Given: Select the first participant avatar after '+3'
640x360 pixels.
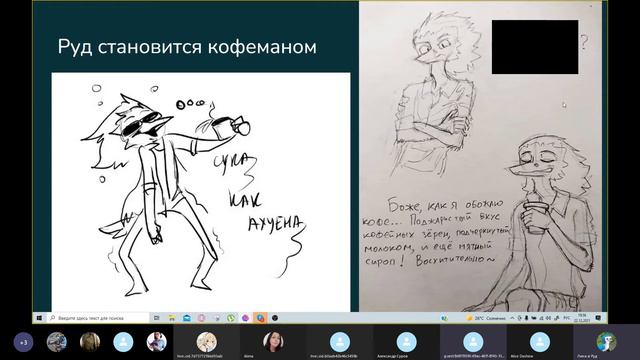Looking at the screenshot, I should click(x=56, y=342).
